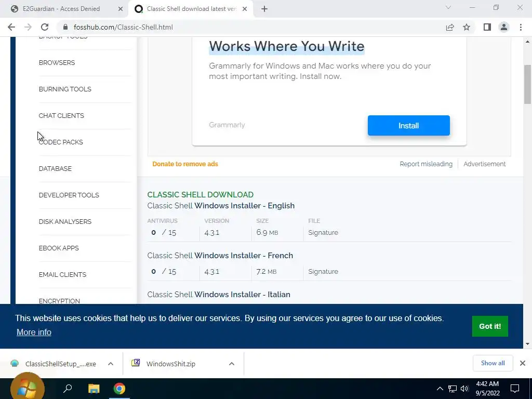The height and width of the screenshot is (399, 532).
Task: Open BURNING TOOLS category
Action: tap(65, 89)
